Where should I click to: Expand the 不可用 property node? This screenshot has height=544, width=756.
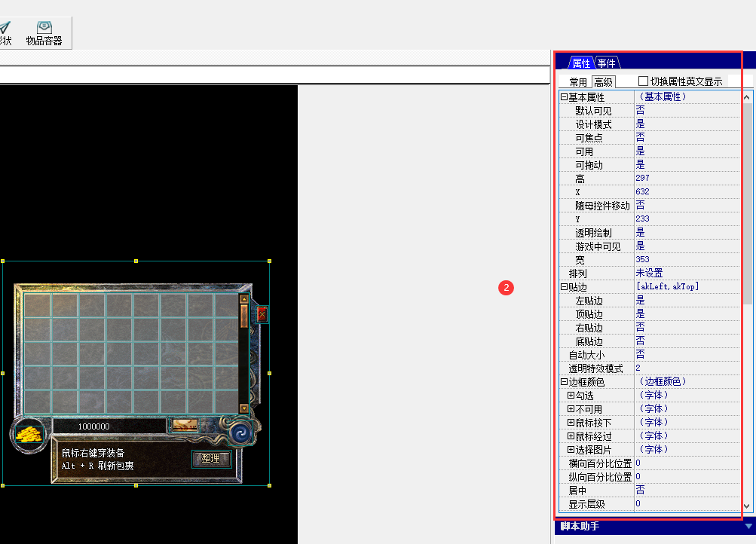click(x=571, y=408)
